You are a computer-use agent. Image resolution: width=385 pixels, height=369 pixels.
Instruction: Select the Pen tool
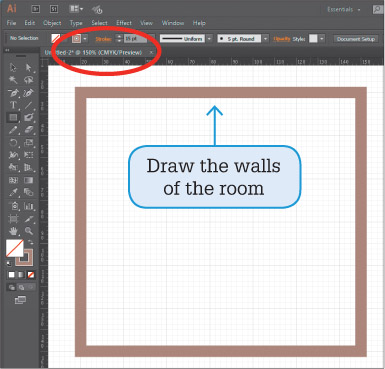pyautogui.click(x=13, y=93)
